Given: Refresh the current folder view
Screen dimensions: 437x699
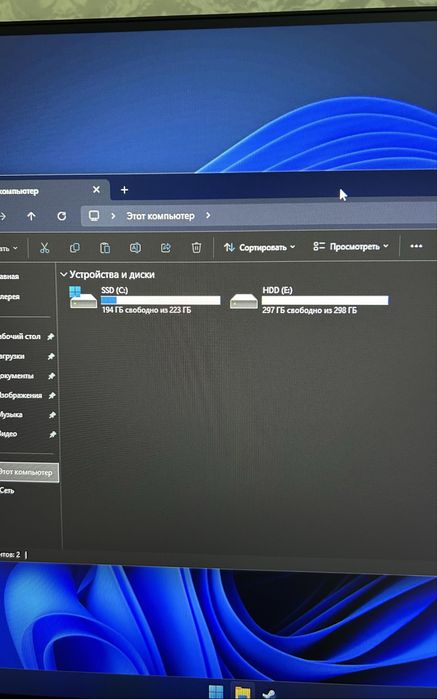Looking at the screenshot, I should click(62, 216).
